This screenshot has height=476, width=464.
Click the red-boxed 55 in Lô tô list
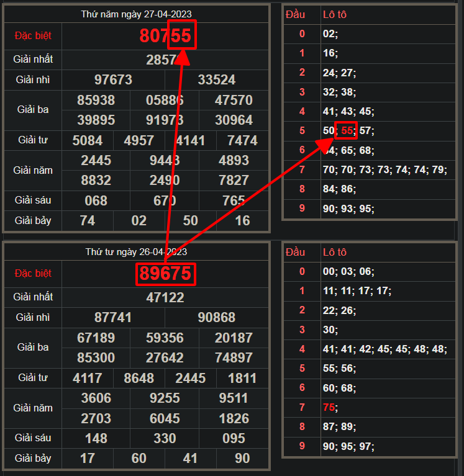pyautogui.click(x=346, y=131)
